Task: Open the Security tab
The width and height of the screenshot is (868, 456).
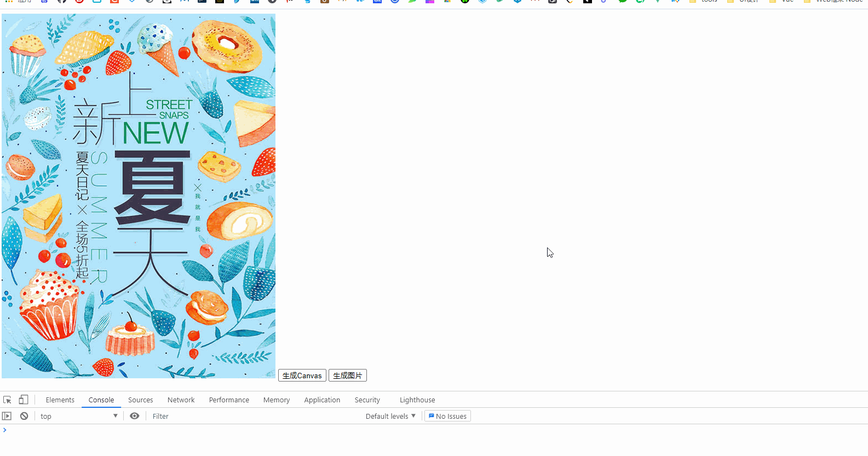Action: coord(367,400)
